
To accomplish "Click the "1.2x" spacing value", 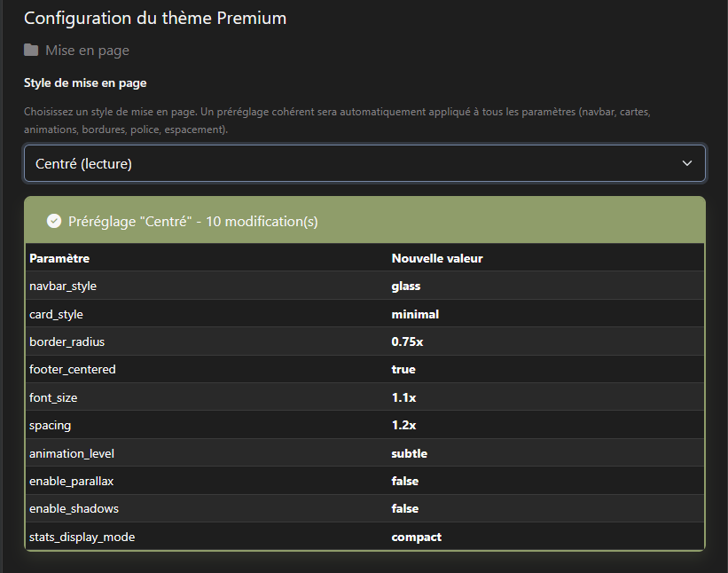I will click(x=404, y=425).
